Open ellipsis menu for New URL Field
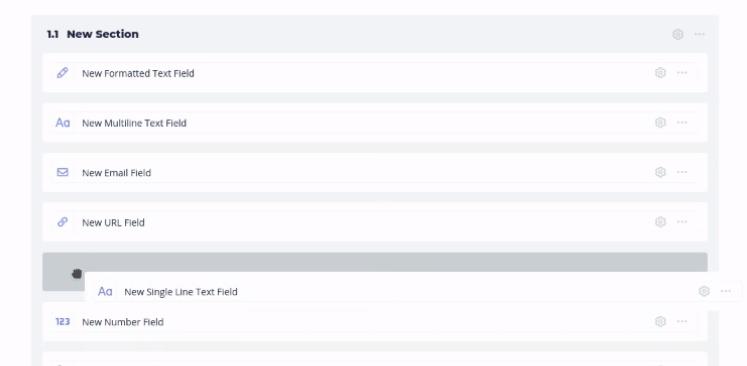 [x=682, y=222]
